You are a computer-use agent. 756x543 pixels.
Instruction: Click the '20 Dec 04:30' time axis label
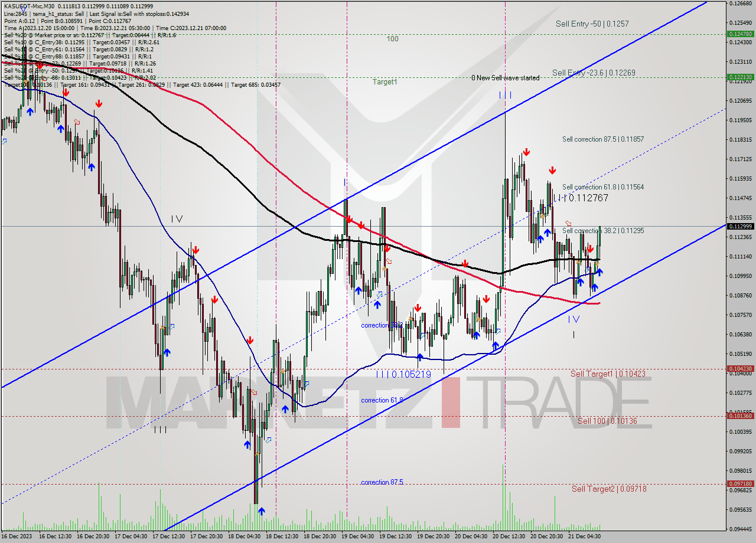[472, 537]
